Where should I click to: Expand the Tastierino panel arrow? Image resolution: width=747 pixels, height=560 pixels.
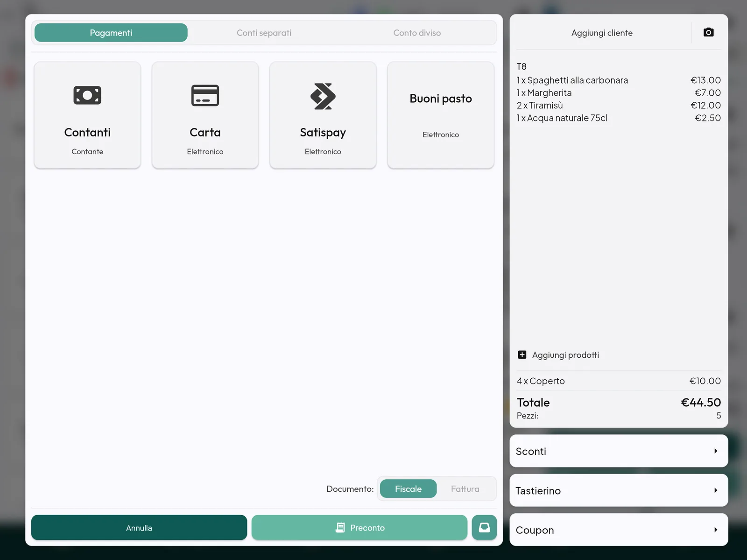pos(716,490)
